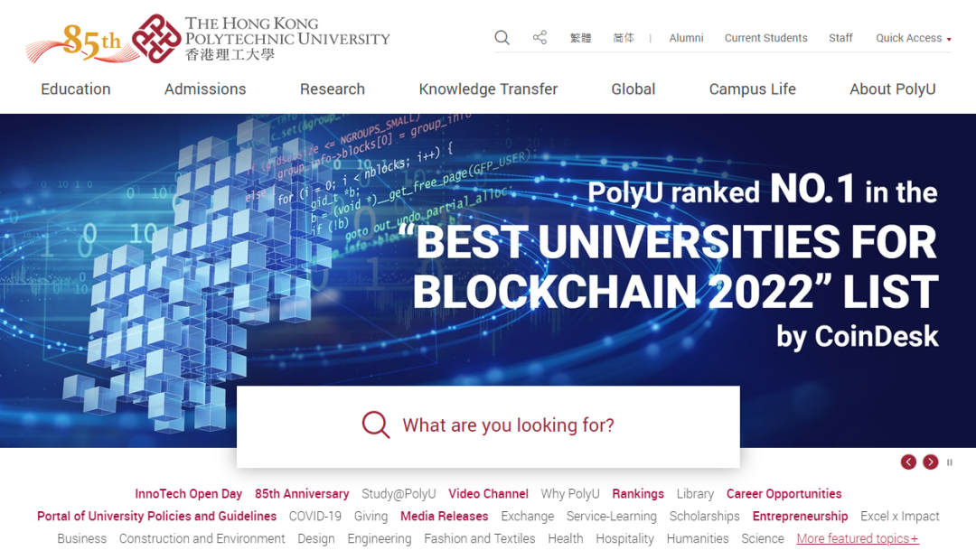The image size is (976, 560).
Task: Open Portal of University Policies and Guidelines
Action: pos(157,517)
